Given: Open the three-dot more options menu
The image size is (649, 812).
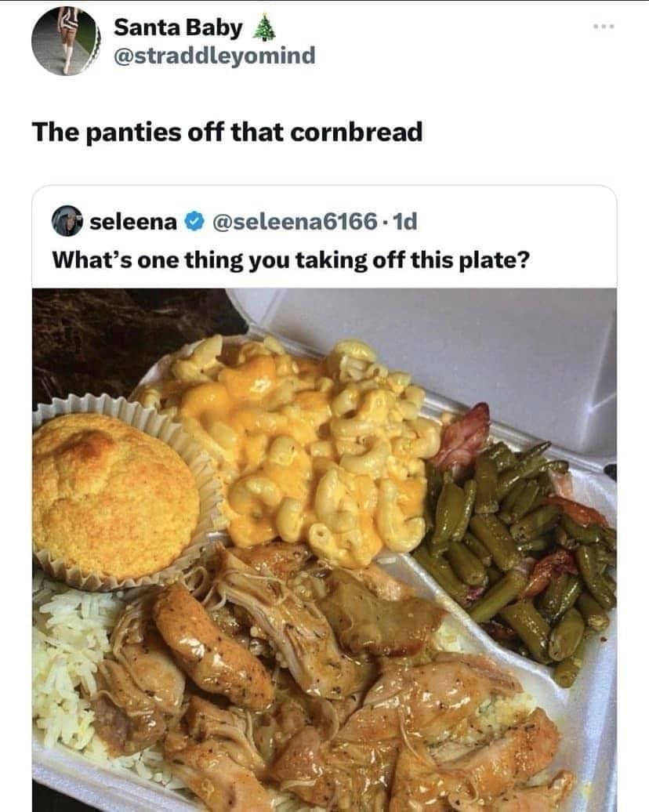Looking at the screenshot, I should coord(604,26).
